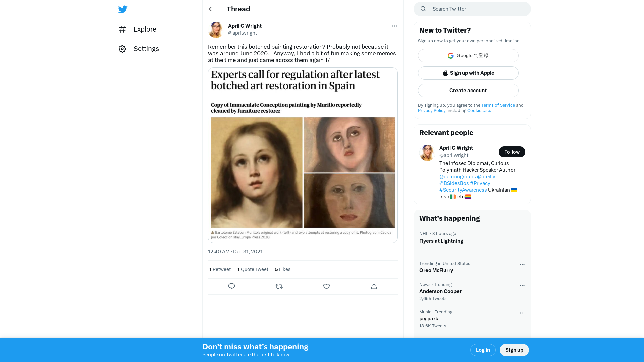Open the tweet's three-dot more menu

394,26
